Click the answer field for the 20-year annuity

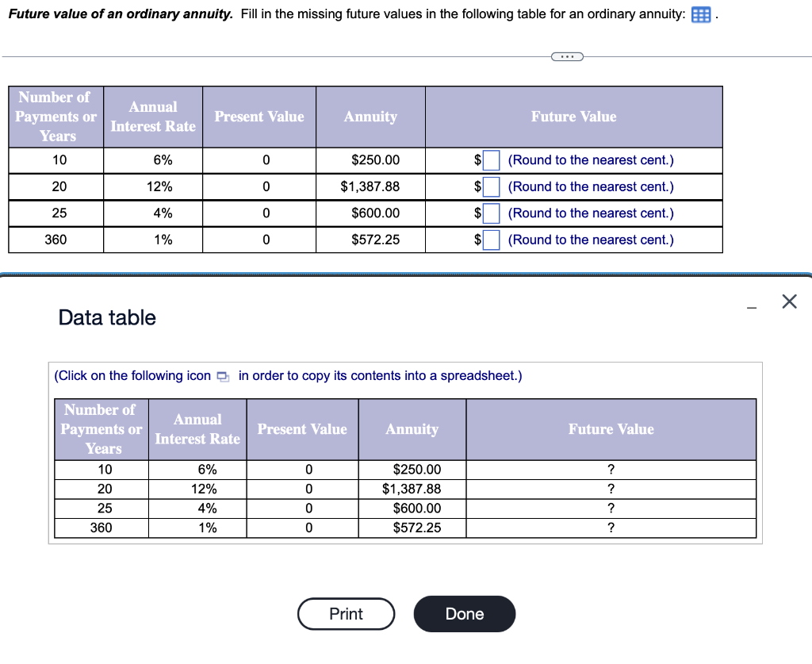click(490, 186)
